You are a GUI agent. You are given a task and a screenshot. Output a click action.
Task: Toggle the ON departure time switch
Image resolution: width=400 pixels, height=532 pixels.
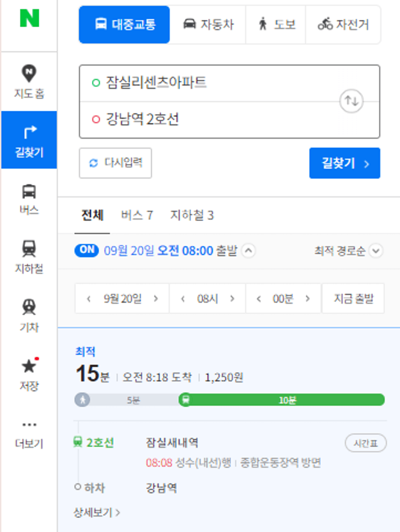point(87,251)
